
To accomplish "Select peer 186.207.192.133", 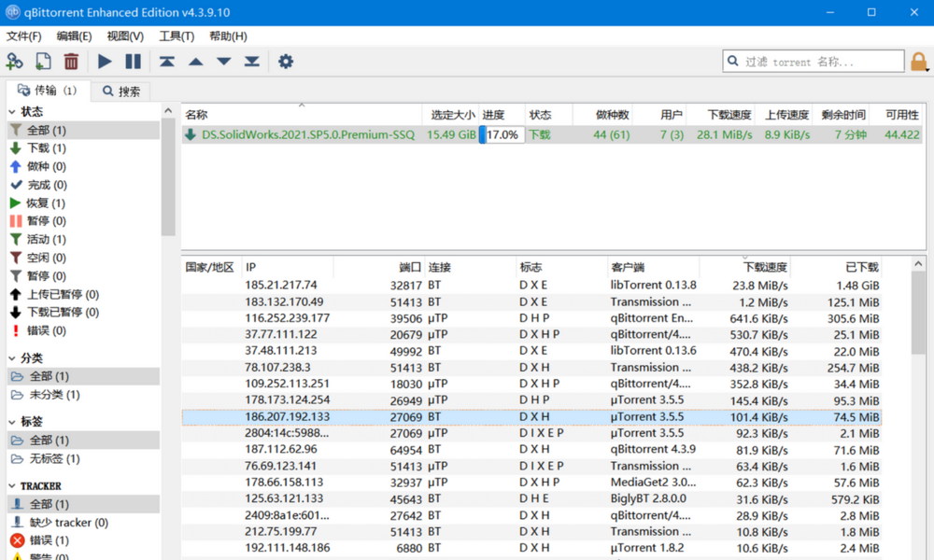I will point(531,417).
